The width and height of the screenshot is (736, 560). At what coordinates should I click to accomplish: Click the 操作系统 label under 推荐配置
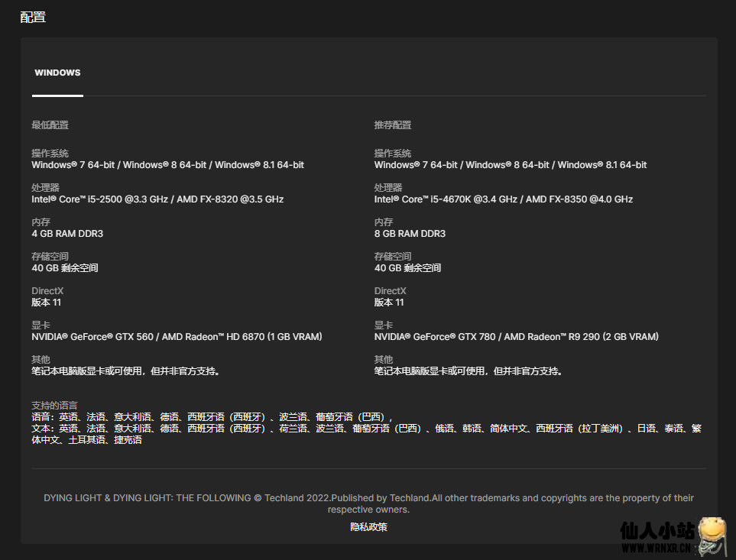[393, 154]
